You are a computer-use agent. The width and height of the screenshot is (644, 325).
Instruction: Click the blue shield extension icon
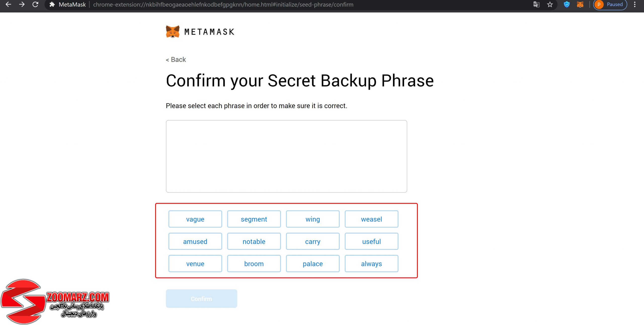[x=567, y=5]
